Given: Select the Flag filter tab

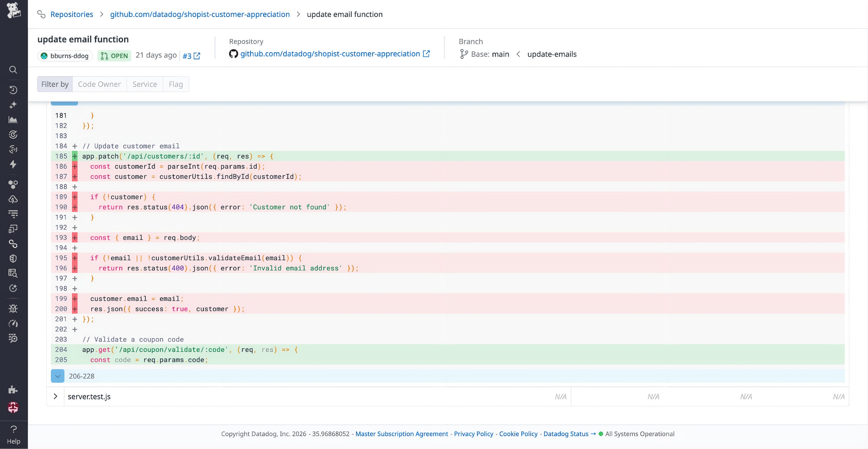Looking at the screenshot, I should 176,84.
